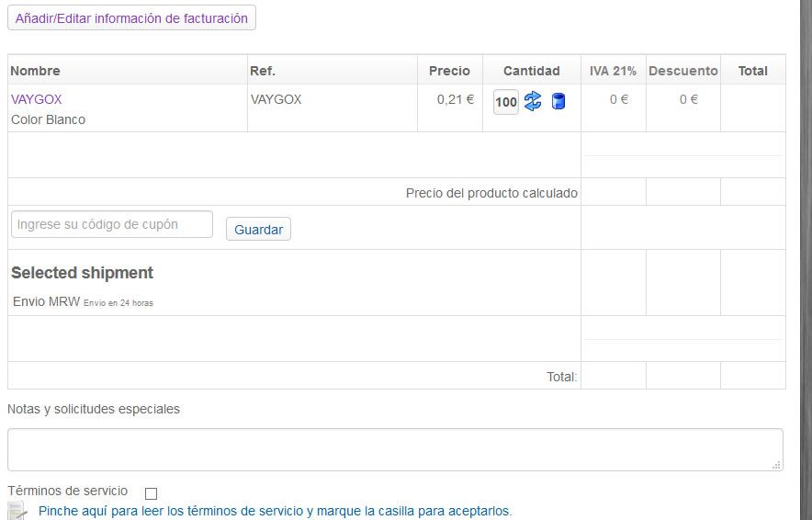Click the Total column header
Image resolution: width=812 pixels, height=520 pixels.
753,71
